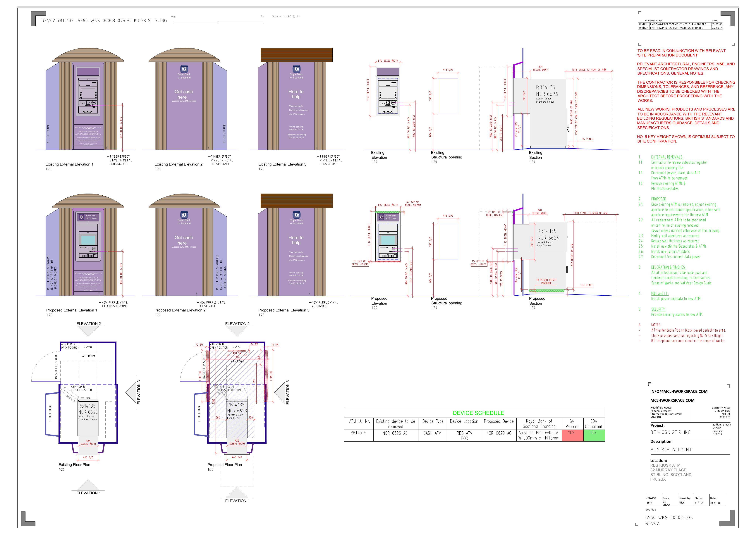
Task: Click the Royal Bank logo on Proposed Elevation 3
Action: pyautogui.click(x=296, y=215)
